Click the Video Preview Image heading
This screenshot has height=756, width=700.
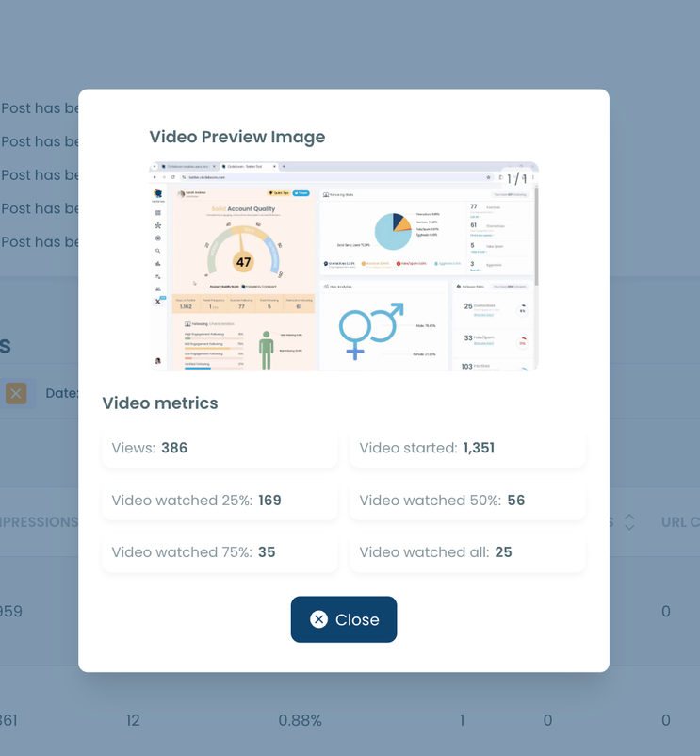pyautogui.click(x=237, y=137)
